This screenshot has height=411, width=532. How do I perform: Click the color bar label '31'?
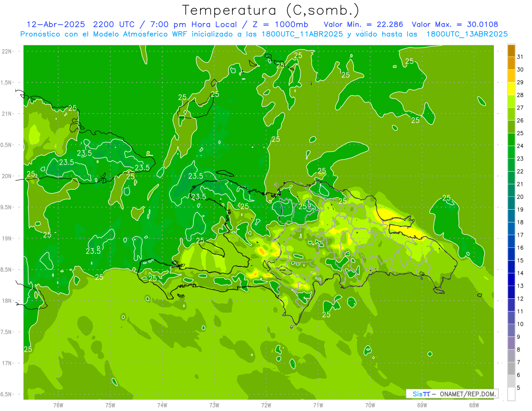520,57
